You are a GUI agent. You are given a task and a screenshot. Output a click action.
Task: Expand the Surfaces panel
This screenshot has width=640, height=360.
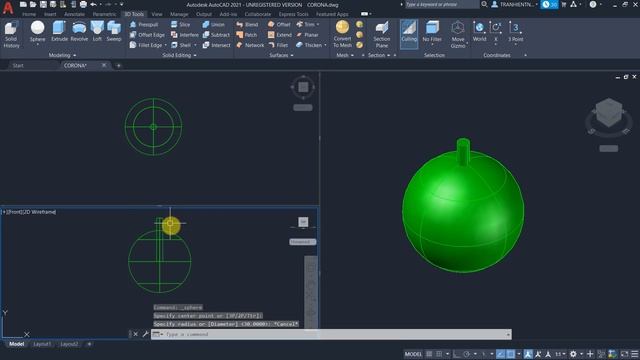click(281, 55)
